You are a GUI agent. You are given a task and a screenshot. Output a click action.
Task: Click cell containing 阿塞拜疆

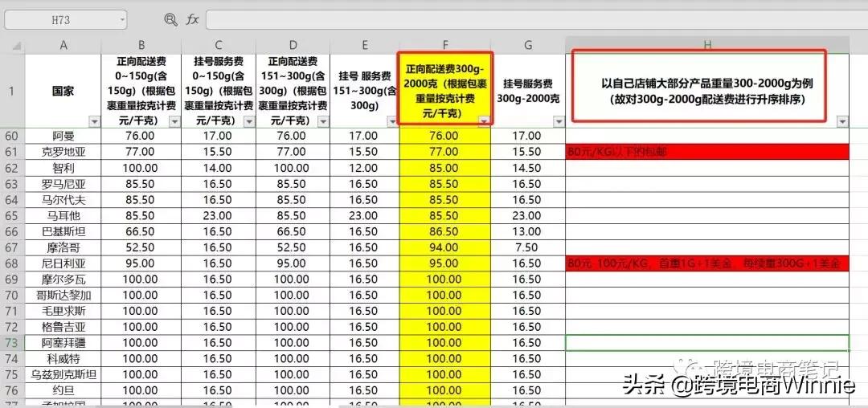click(63, 343)
